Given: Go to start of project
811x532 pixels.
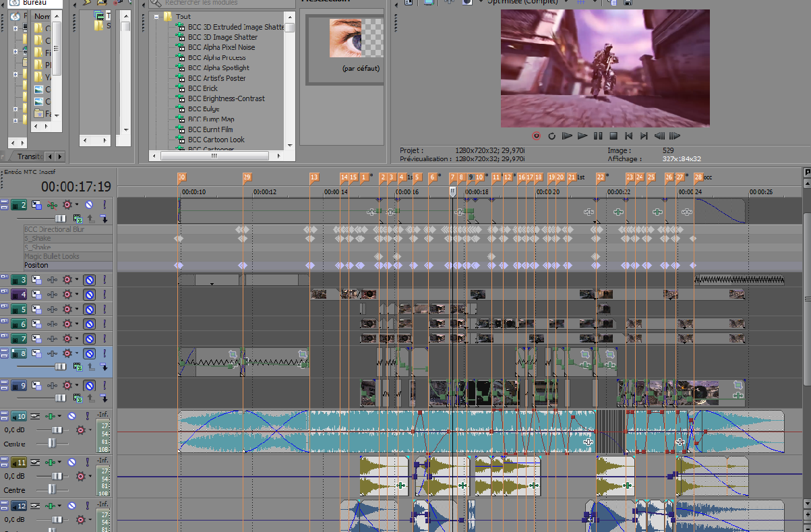Looking at the screenshot, I should [x=629, y=136].
